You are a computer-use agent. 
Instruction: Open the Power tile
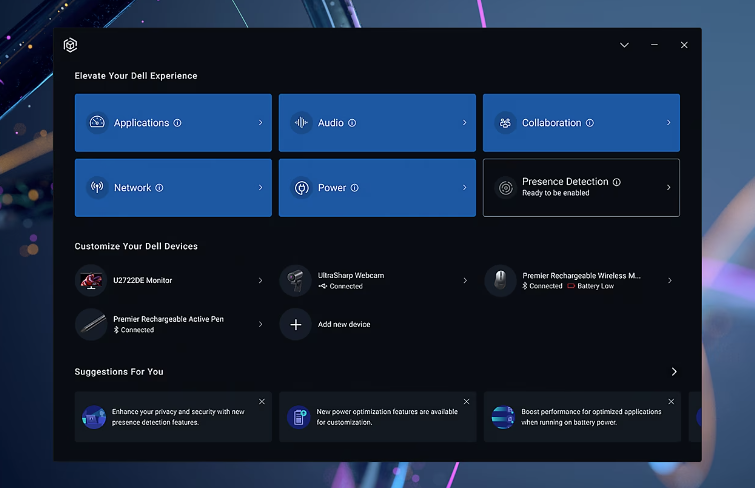[378, 188]
